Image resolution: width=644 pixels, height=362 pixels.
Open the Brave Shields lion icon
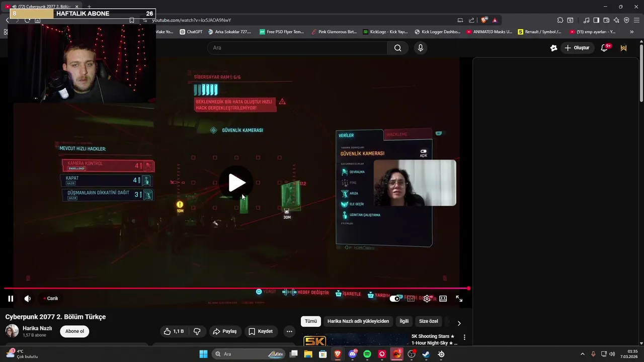click(484, 20)
